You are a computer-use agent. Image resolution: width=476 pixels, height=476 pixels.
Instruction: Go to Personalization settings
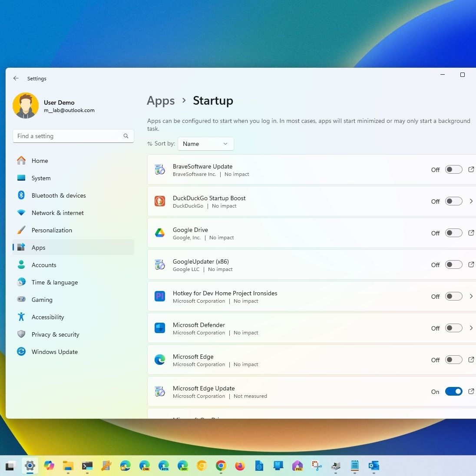[x=73, y=230]
